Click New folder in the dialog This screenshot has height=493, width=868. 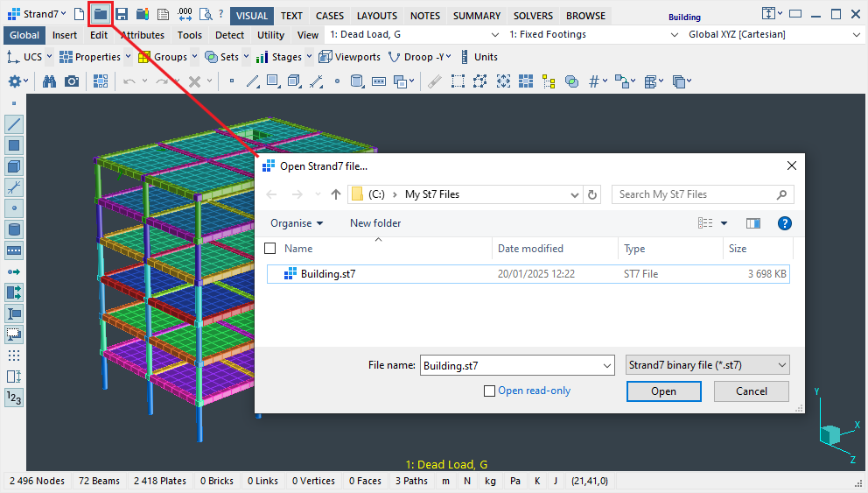[x=375, y=223]
